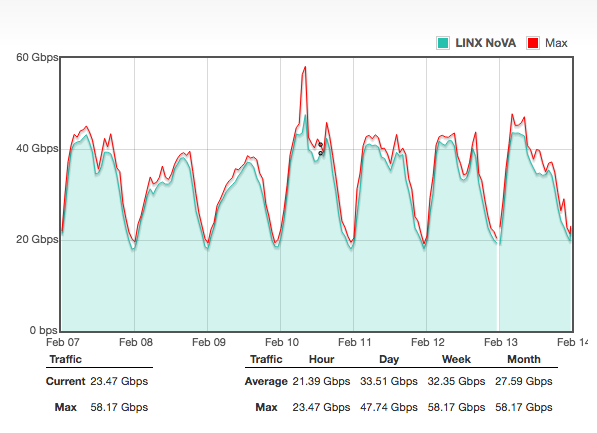Click the hourly max 23.47 Gbps
Viewport: 597px width, 433px height.
(321, 407)
